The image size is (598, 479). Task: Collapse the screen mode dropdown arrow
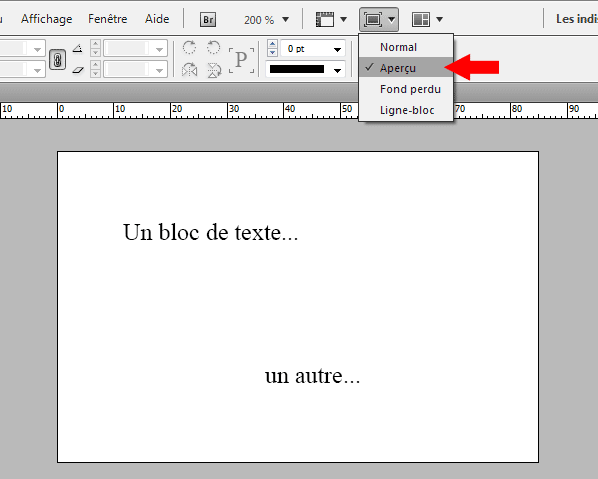pos(392,19)
